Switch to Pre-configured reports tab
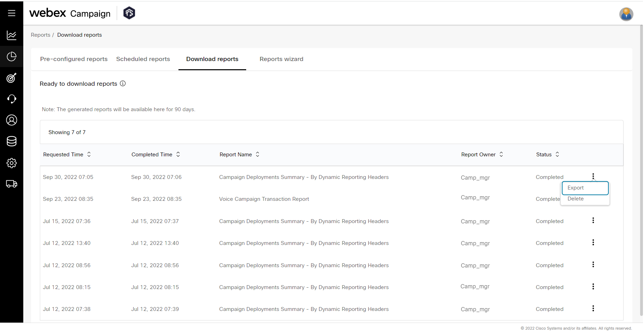The height and width of the screenshot is (336, 644). [x=74, y=59]
